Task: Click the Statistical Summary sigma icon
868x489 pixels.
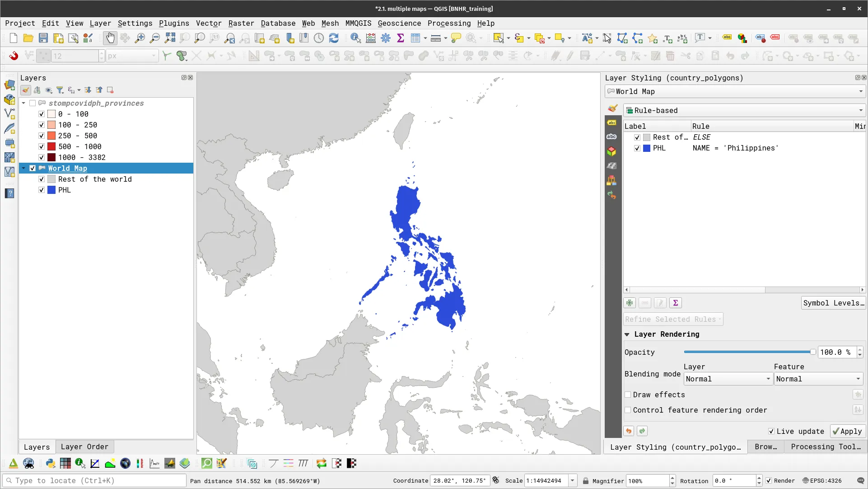Action: pos(401,38)
